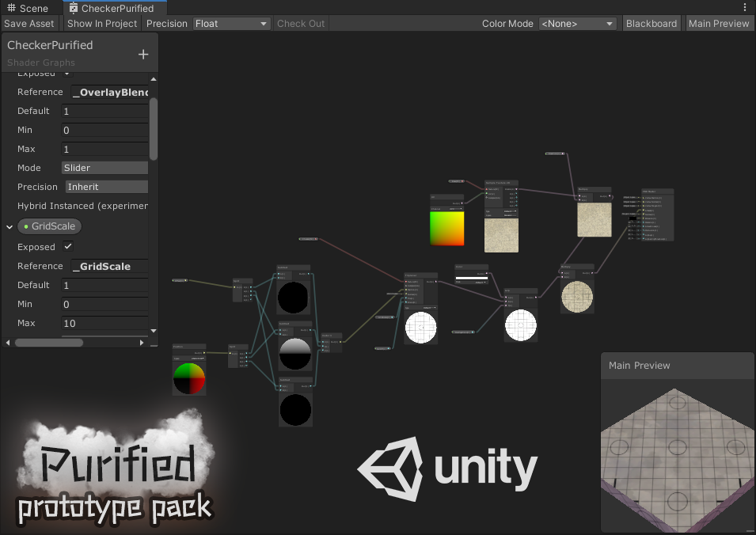This screenshot has height=535, width=756.
Task: Open the Precision Float dropdown
Action: coord(231,24)
